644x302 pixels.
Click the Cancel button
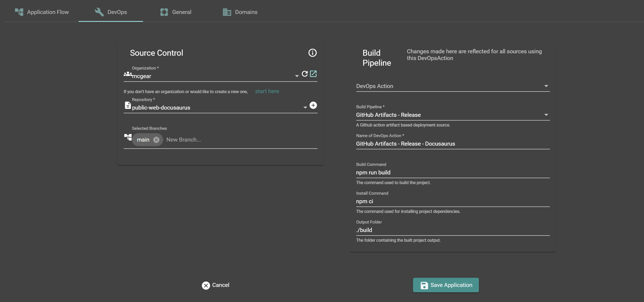pos(216,285)
